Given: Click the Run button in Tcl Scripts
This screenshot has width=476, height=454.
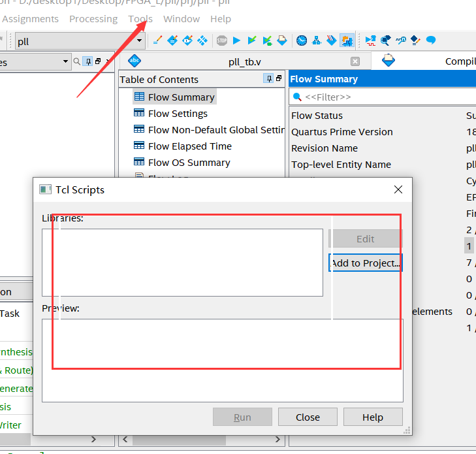Looking at the screenshot, I should click(x=242, y=417).
